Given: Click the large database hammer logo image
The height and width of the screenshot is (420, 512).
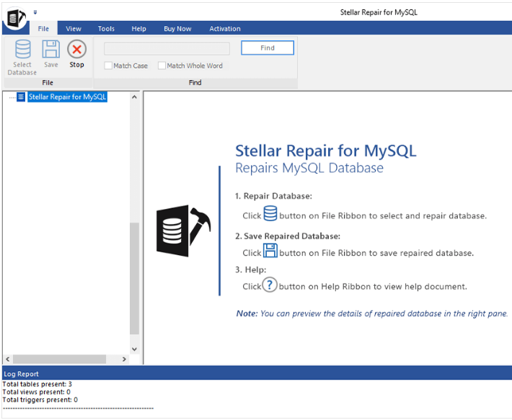Looking at the screenshot, I should (x=183, y=231).
